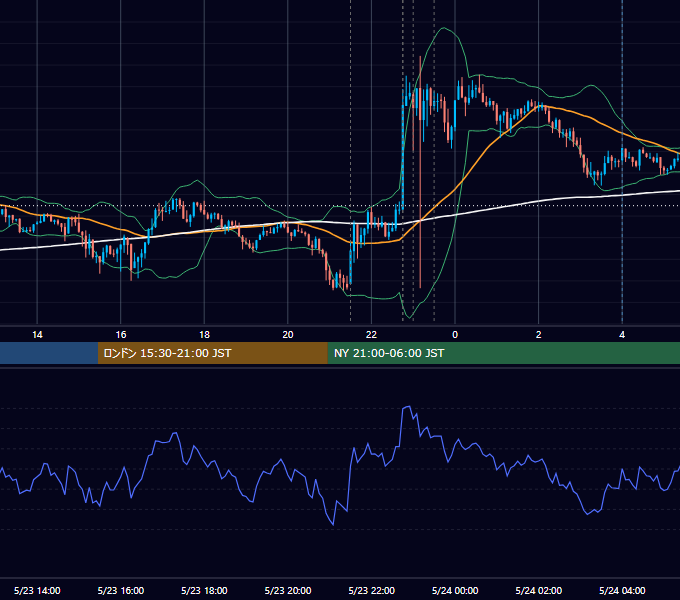Screen dimensions: 680x600
Task: Click hour label 16 on price chart axis
Action: (x=121, y=335)
